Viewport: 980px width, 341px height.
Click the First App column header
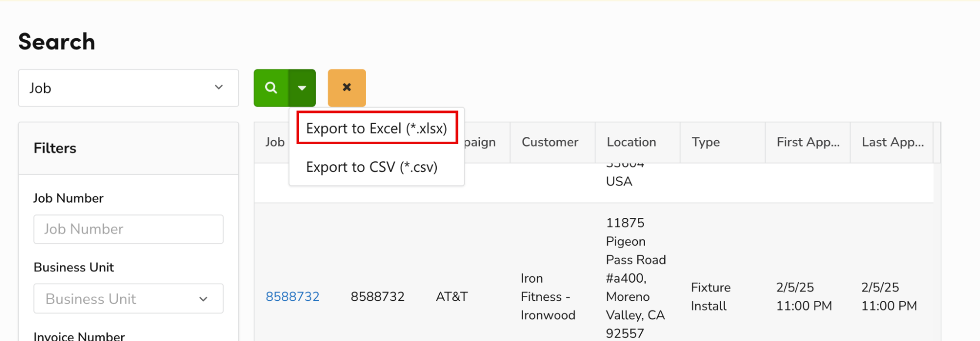[806, 142]
